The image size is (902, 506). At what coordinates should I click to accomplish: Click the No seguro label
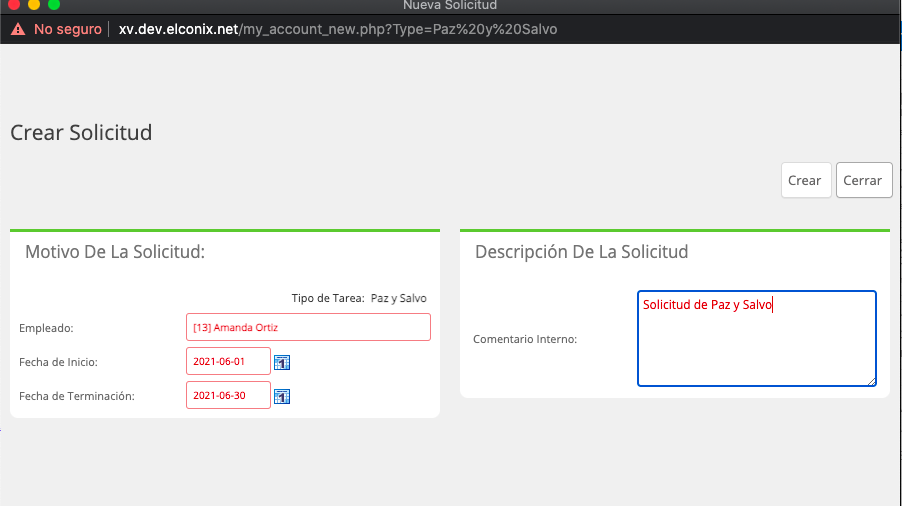coord(67,29)
